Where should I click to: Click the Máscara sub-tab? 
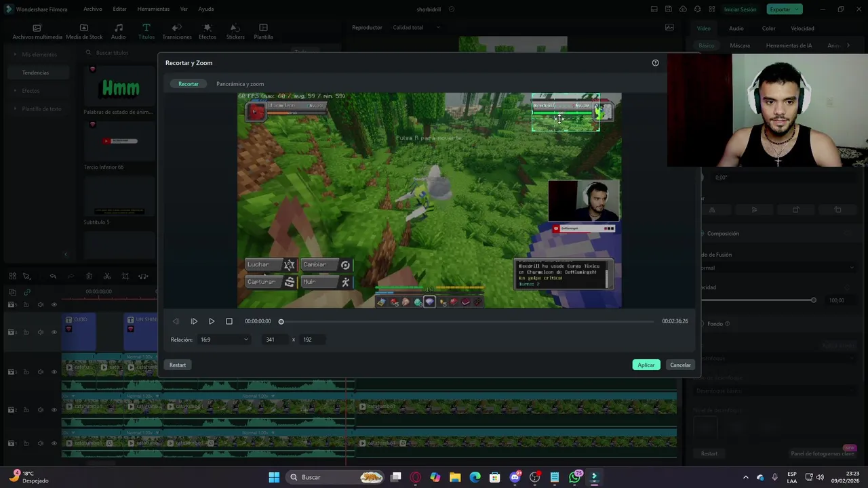[740, 45]
